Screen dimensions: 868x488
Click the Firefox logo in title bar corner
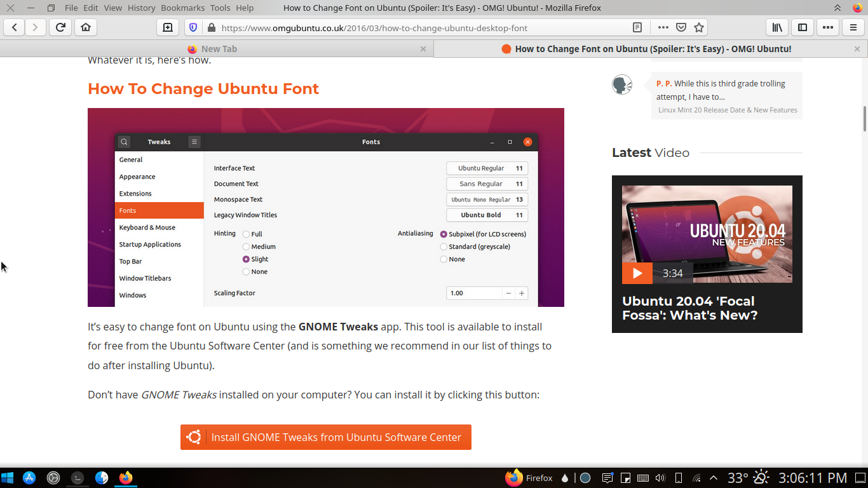[857, 8]
